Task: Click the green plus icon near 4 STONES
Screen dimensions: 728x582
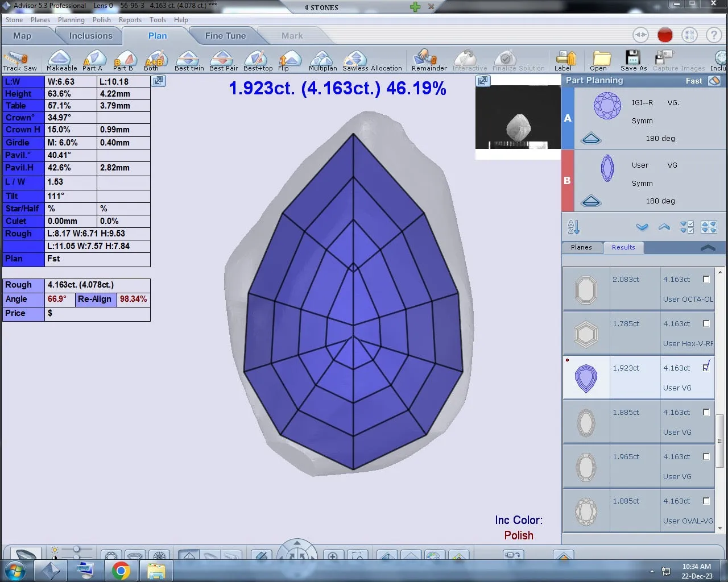Action: point(415,7)
